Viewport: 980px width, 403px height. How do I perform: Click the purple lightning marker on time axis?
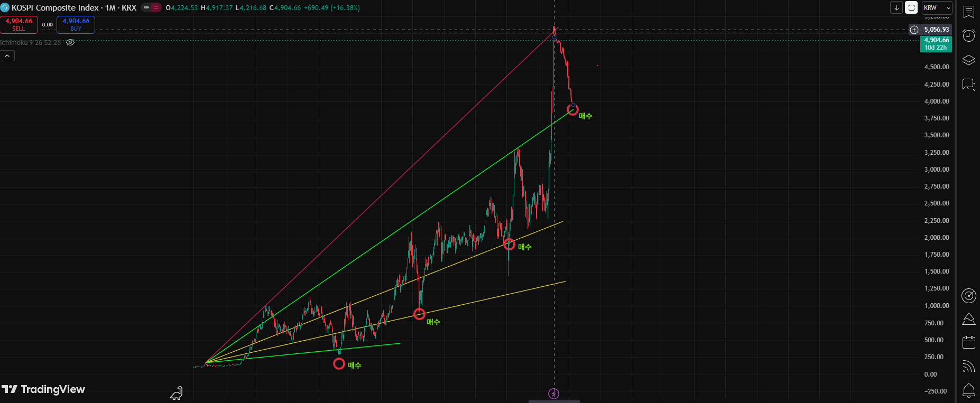tap(553, 393)
